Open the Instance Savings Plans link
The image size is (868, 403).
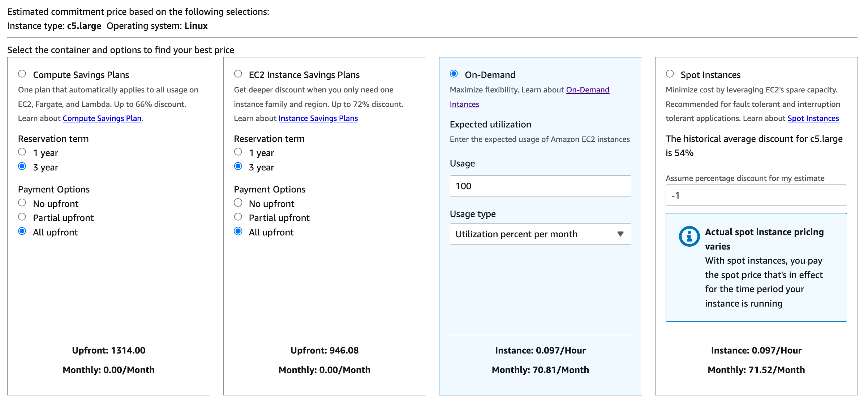[x=318, y=118]
